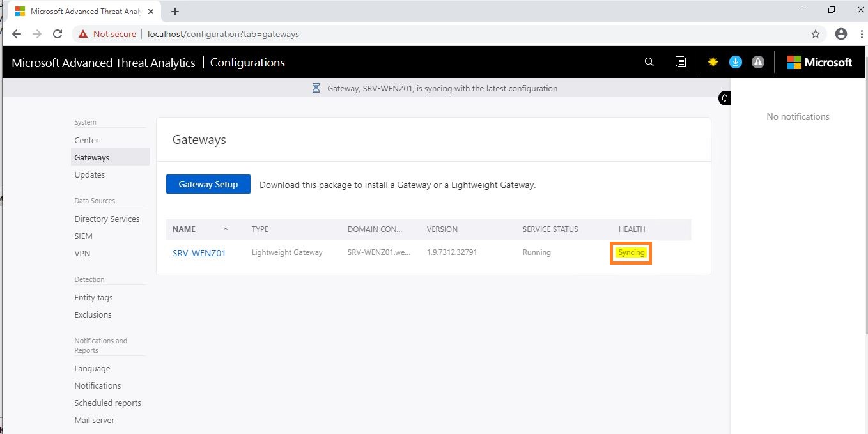Click the HEALTH column header

click(632, 229)
